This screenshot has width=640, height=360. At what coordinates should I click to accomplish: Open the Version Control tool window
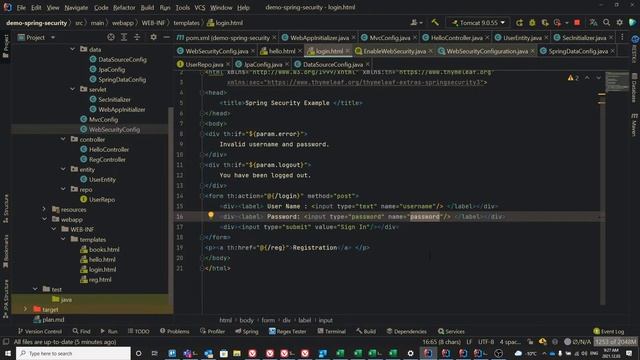pyautogui.click(x=40, y=331)
